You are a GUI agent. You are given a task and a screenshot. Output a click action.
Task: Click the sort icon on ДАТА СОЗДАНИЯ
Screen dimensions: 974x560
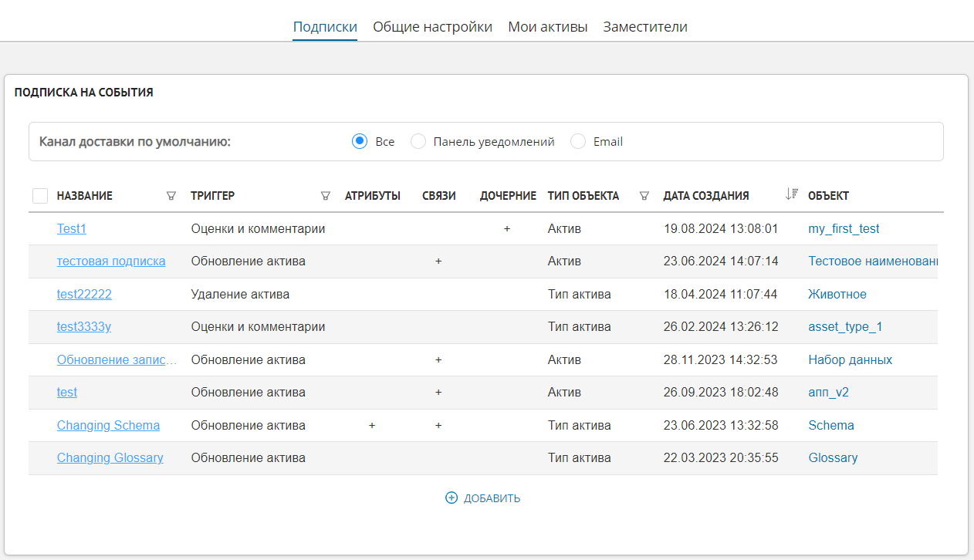(x=790, y=194)
